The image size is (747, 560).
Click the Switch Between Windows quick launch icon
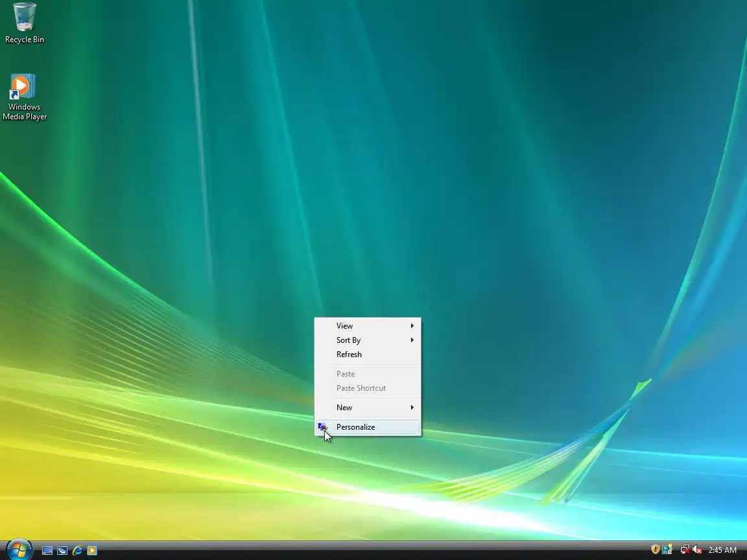[62, 550]
